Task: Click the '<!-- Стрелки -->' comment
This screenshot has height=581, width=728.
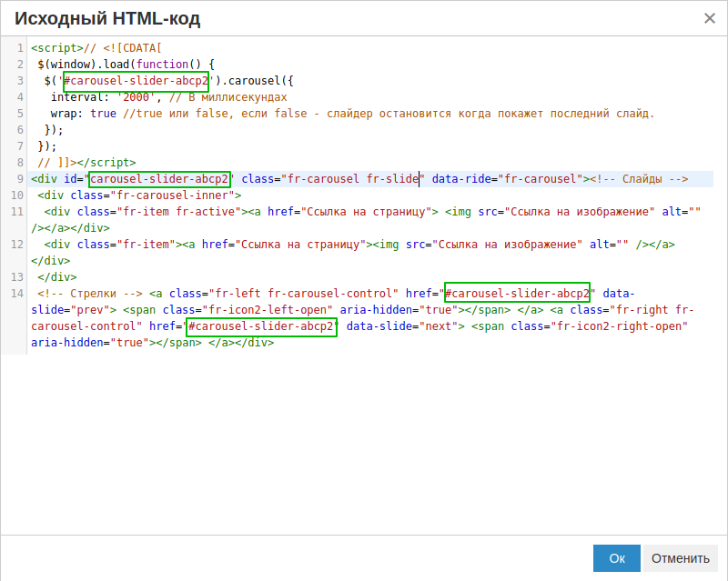Action: coord(90,294)
